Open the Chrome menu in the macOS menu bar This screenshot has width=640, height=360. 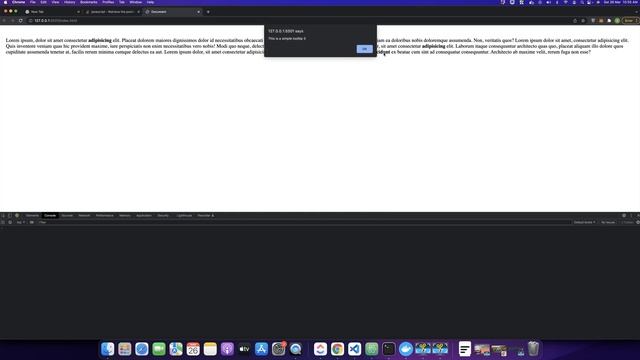tap(18, 2)
